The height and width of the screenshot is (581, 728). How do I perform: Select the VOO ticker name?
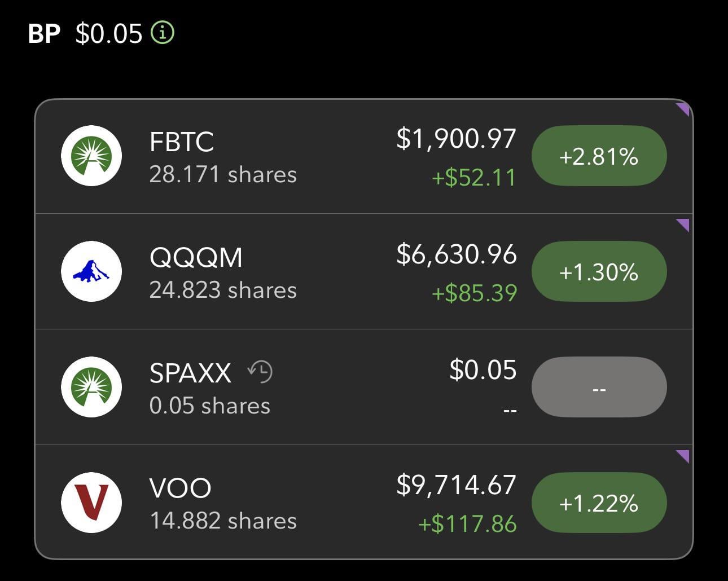click(180, 488)
